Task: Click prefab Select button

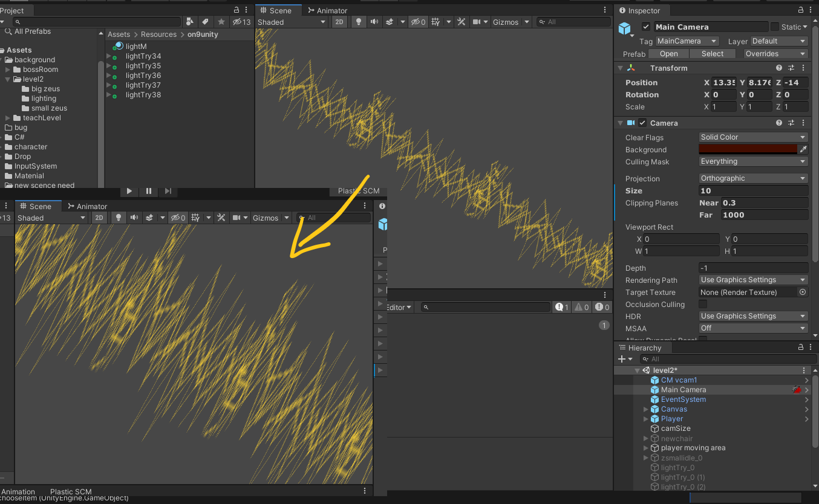Action: pos(713,54)
